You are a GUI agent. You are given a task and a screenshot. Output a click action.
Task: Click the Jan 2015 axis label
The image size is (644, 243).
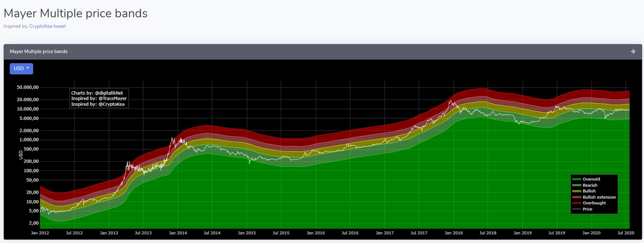pos(246,233)
